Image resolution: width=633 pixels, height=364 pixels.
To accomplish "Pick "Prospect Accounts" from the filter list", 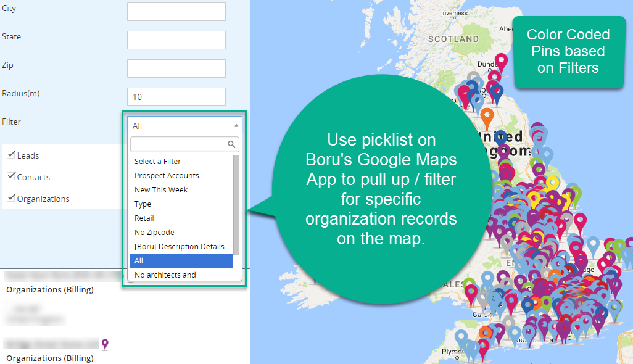I will [x=167, y=176].
